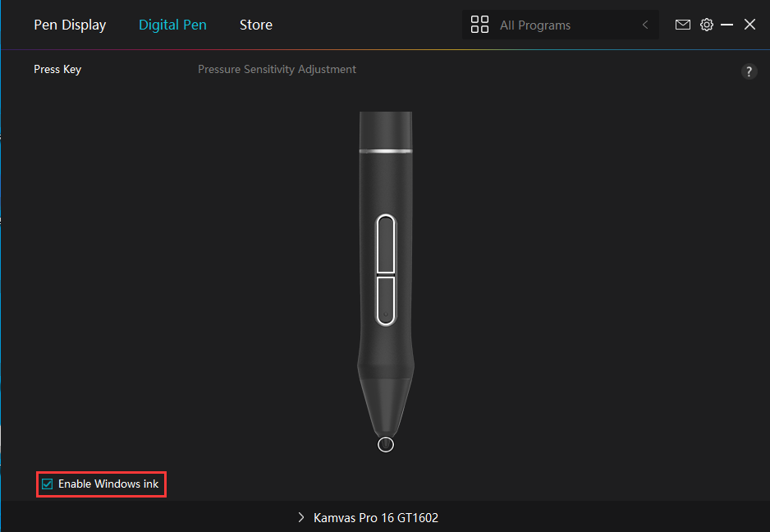
Task: Open settings via the gear icon
Action: (x=706, y=25)
